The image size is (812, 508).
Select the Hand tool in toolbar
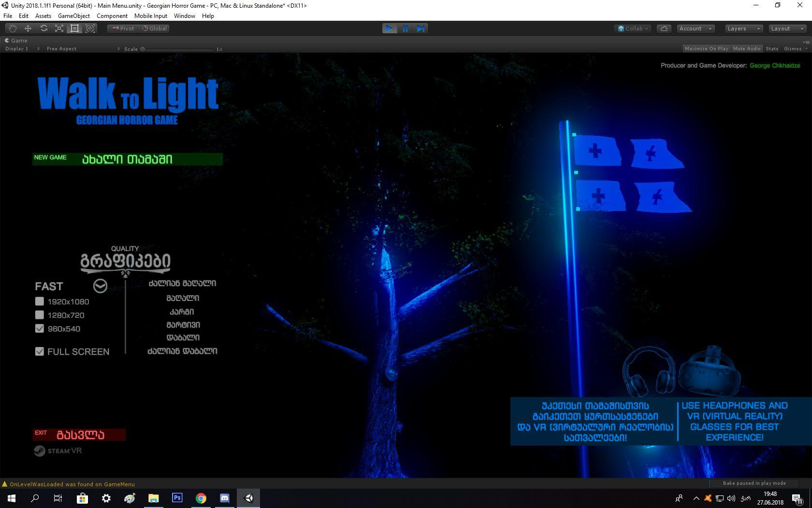[13, 29]
